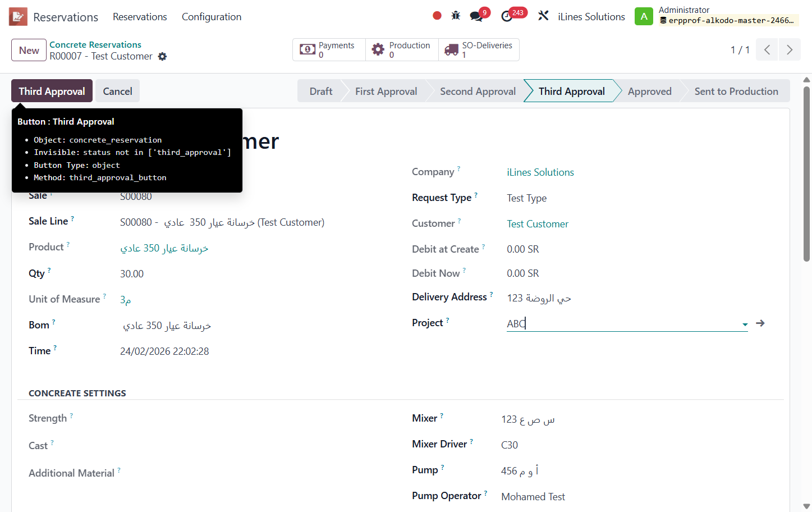Open the Product link خرسانة عيار 350 عادي
Screen dimensions: 812x512
(x=164, y=248)
